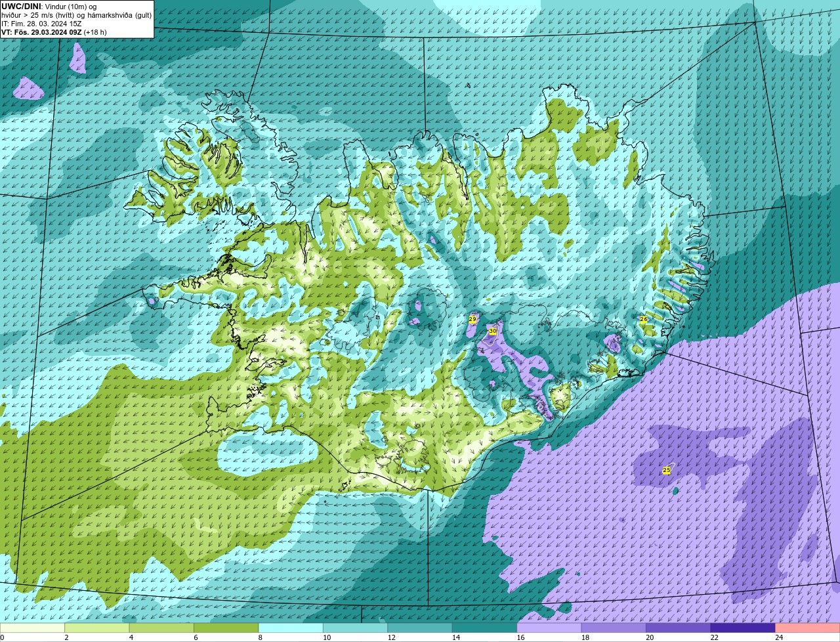The image size is (840, 642).
Task: Click the scale label '18'
Action: click(585, 637)
